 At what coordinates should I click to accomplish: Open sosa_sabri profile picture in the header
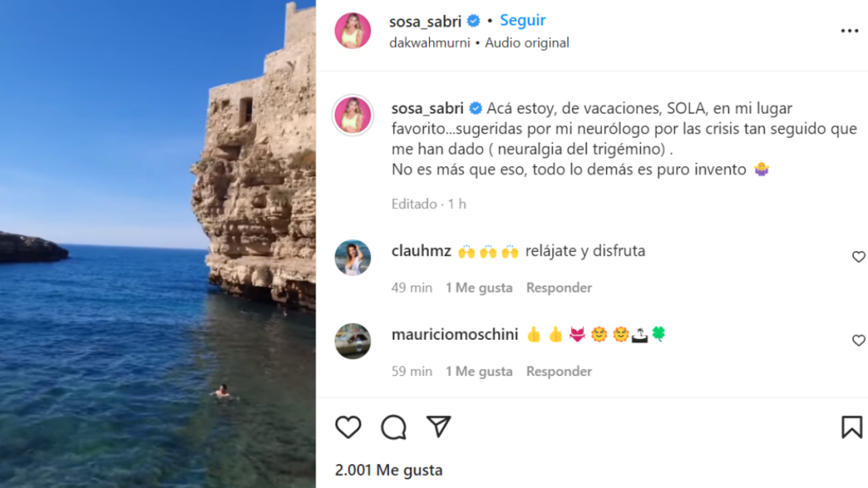[353, 30]
